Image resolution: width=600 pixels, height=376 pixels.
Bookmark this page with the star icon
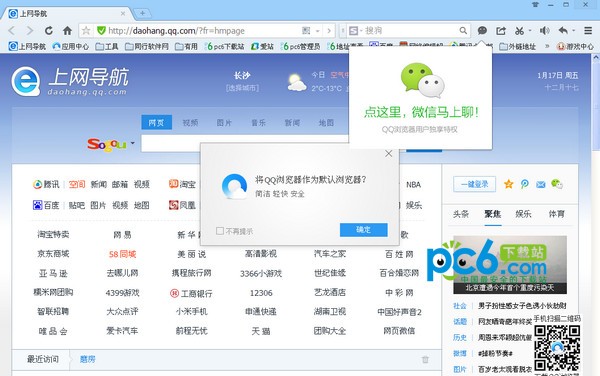coord(86,31)
